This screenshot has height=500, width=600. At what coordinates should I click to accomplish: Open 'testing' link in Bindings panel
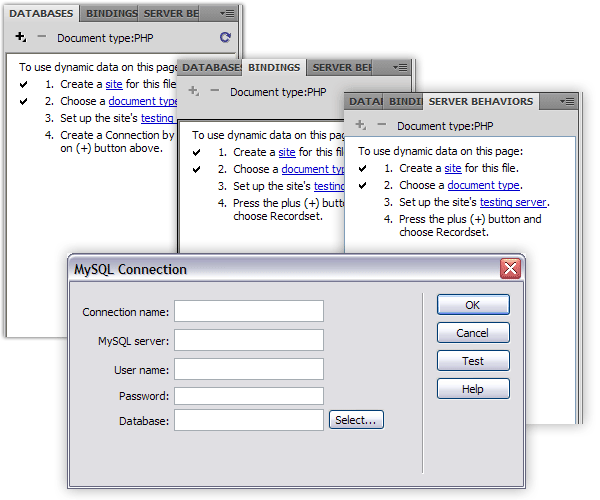(329, 186)
